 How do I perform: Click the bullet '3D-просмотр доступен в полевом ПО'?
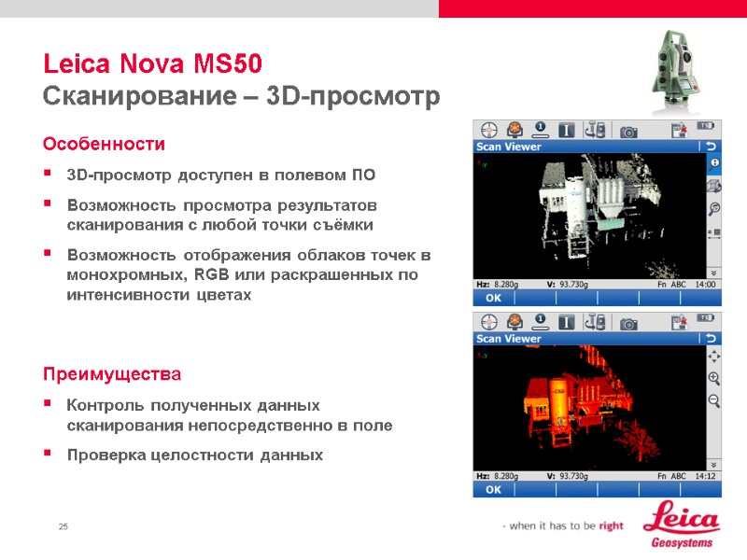tap(221, 175)
